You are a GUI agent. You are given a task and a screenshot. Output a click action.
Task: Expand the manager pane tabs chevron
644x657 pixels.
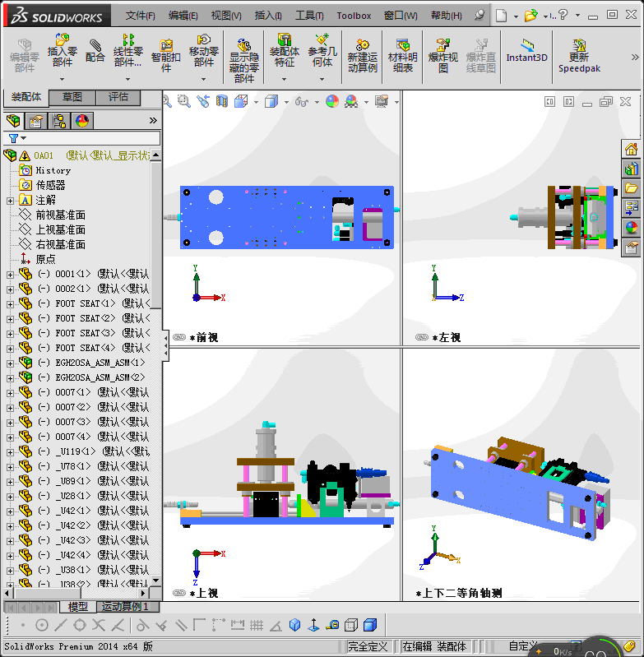click(x=153, y=121)
